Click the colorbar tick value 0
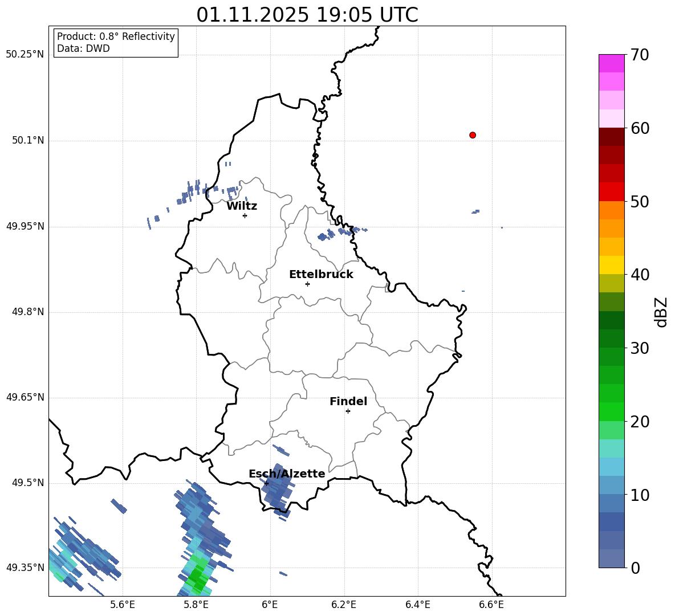 (x=635, y=568)
